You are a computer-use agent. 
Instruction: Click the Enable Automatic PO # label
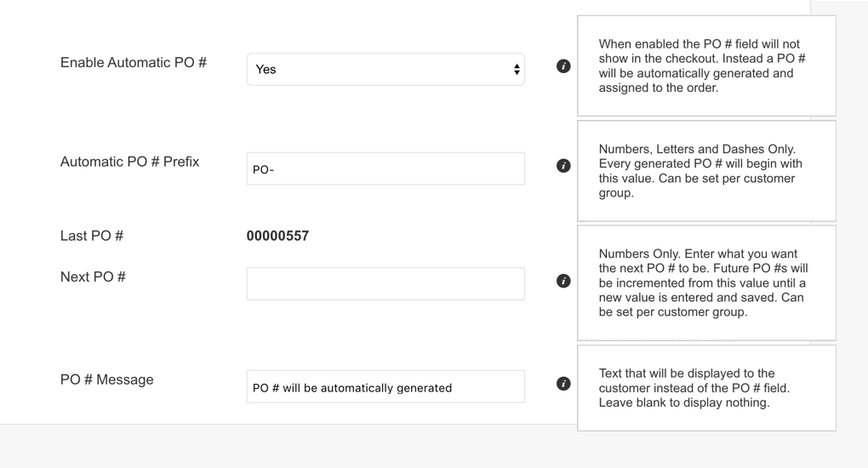(134, 63)
